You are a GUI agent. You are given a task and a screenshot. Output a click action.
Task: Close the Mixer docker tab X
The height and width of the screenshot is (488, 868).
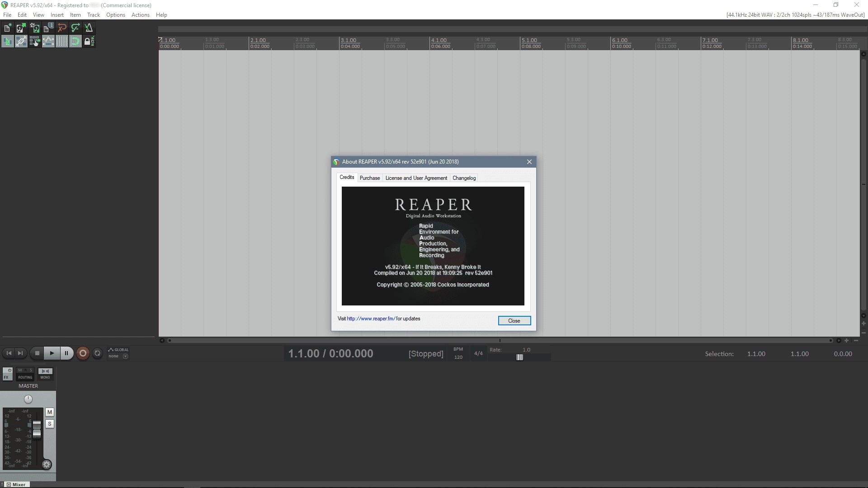pos(9,484)
